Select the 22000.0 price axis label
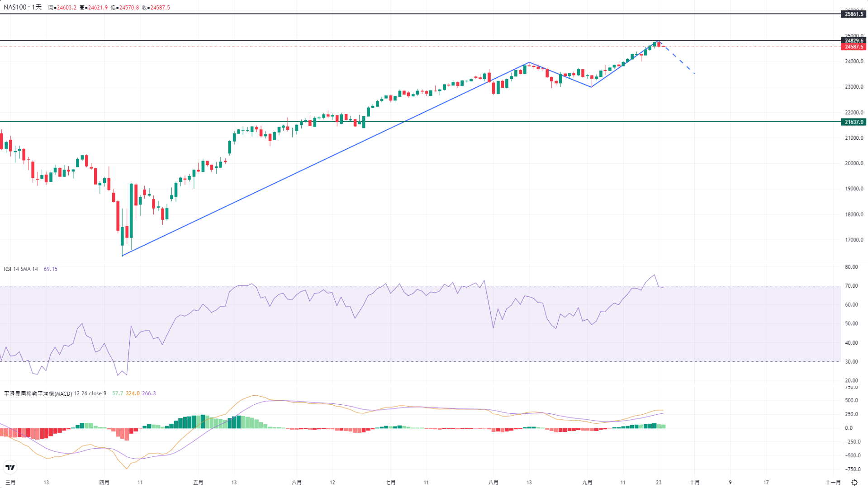 [854, 113]
